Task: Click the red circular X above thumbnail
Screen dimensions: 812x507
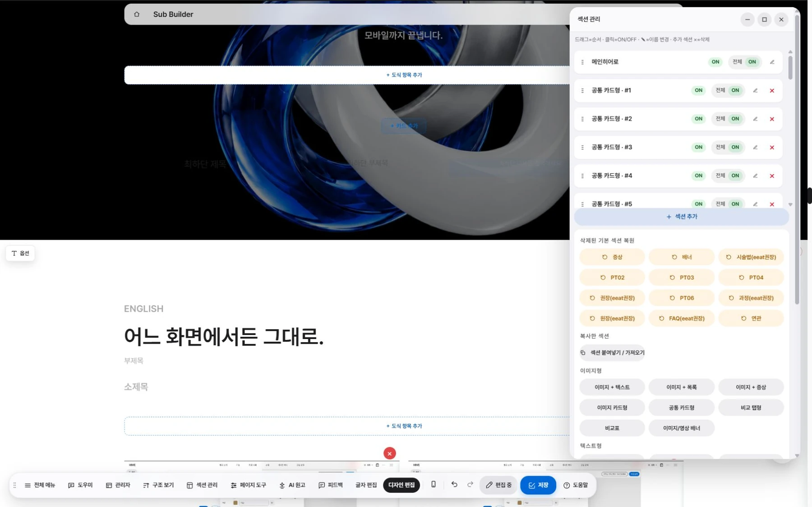Action: tap(390, 453)
